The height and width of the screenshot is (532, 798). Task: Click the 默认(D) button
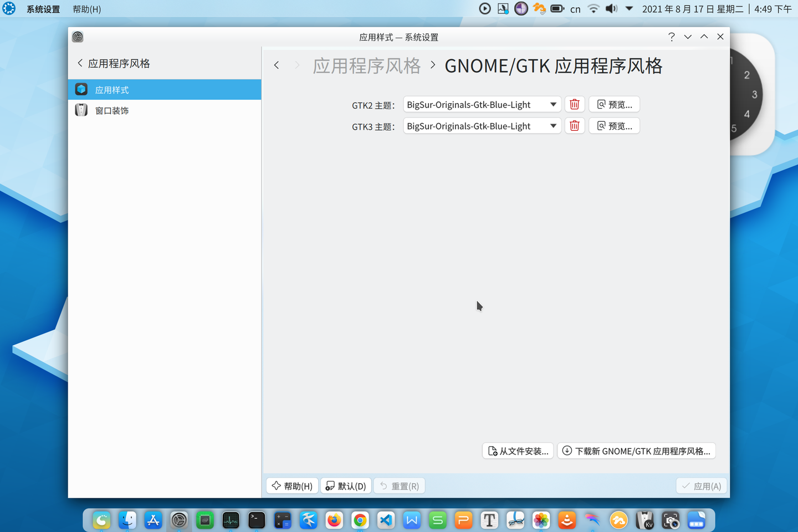pos(346,485)
